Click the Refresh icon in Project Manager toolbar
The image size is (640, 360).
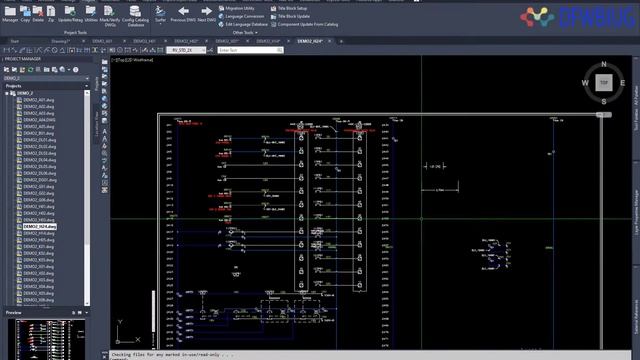30,70
